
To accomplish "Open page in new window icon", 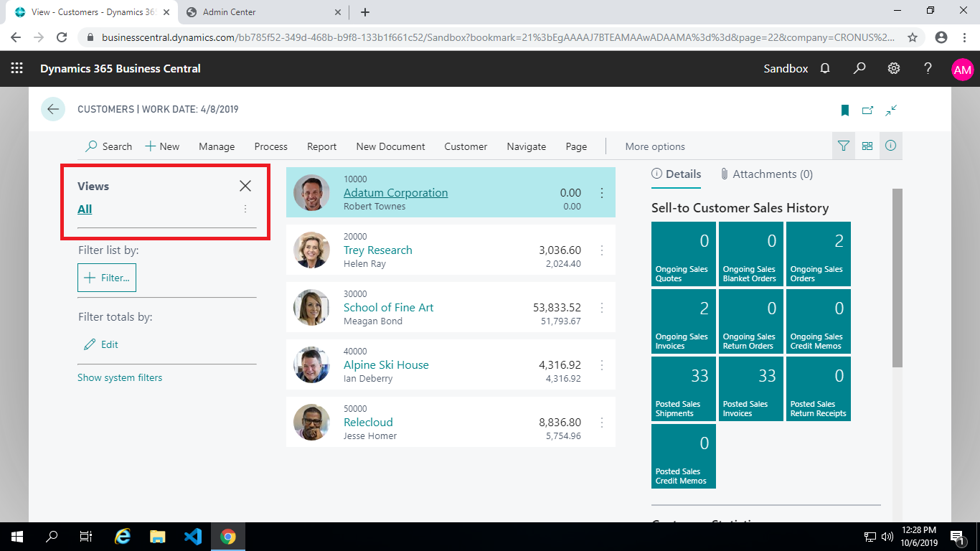I will [868, 110].
